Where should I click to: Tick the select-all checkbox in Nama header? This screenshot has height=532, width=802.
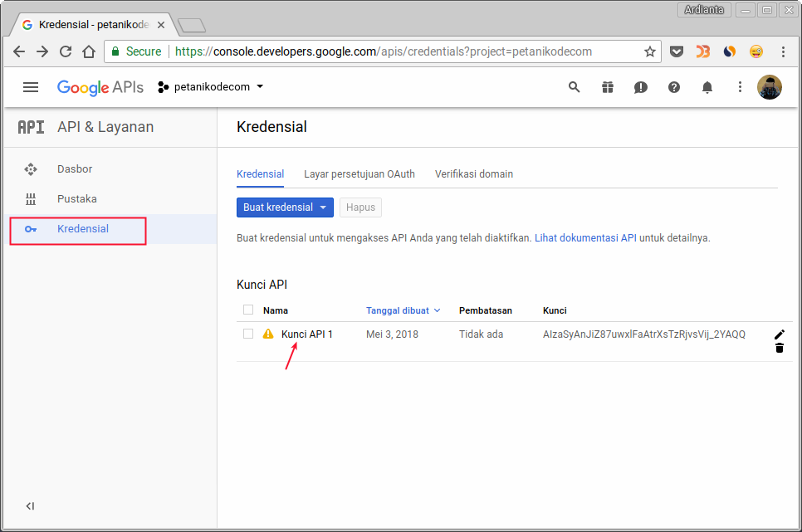point(248,310)
